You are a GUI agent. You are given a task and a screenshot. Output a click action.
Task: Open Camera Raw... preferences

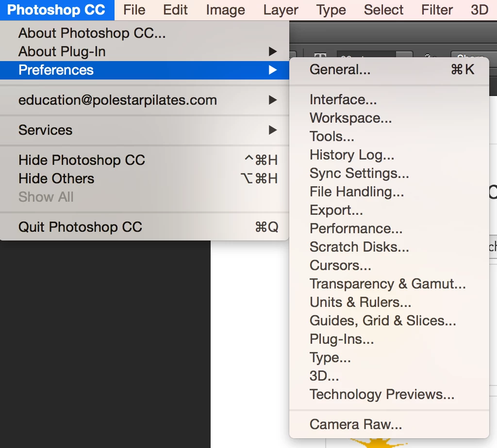pyautogui.click(x=389, y=424)
